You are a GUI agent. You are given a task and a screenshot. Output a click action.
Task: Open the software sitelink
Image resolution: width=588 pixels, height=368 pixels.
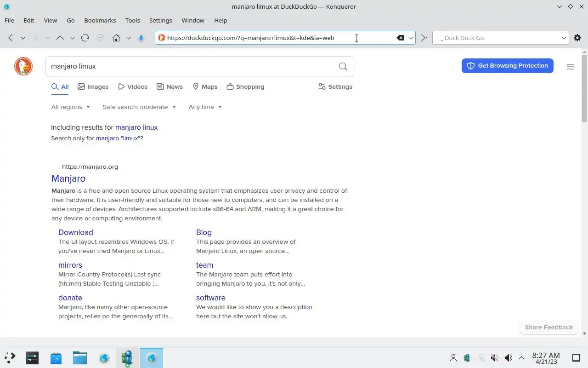(211, 298)
